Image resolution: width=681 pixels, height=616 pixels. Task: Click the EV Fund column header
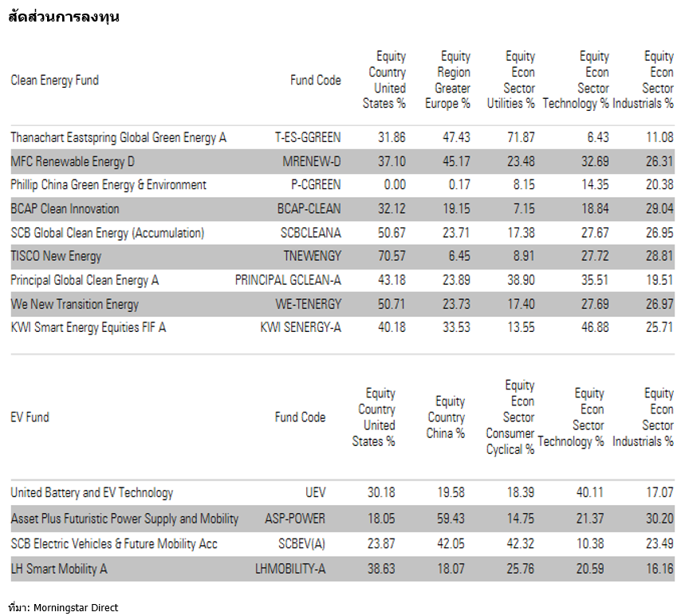click(x=30, y=417)
